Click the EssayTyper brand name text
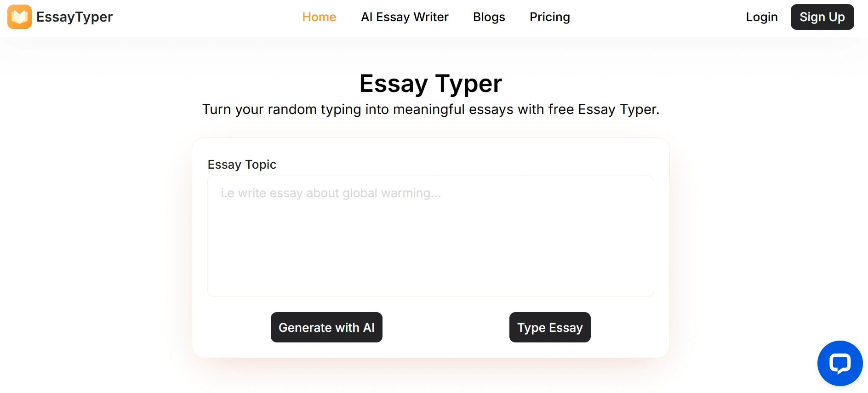Image resolution: width=868 pixels, height=393 pixels. point(74,17)
